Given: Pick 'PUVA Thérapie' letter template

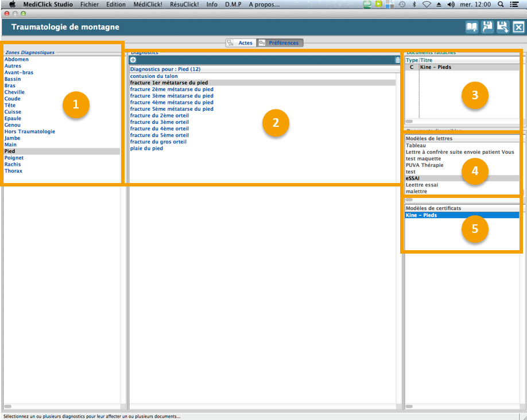Looking at the screenshot, I should pyautogui.click(x=424, y=165).
